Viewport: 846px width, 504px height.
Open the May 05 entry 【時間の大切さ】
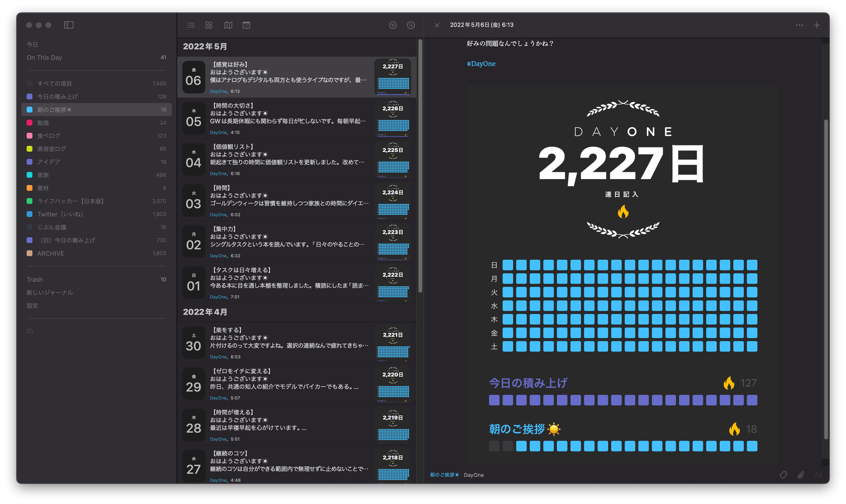(297, 119)
